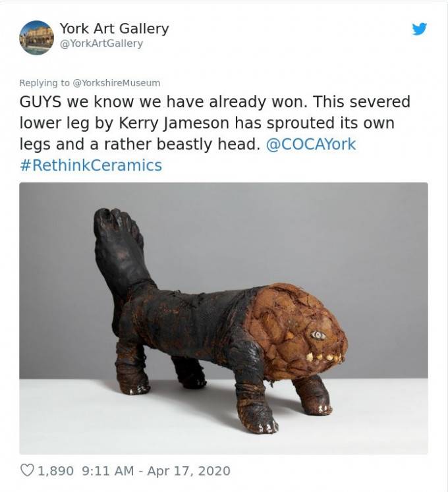Click the Twitter bird logo

420,29
